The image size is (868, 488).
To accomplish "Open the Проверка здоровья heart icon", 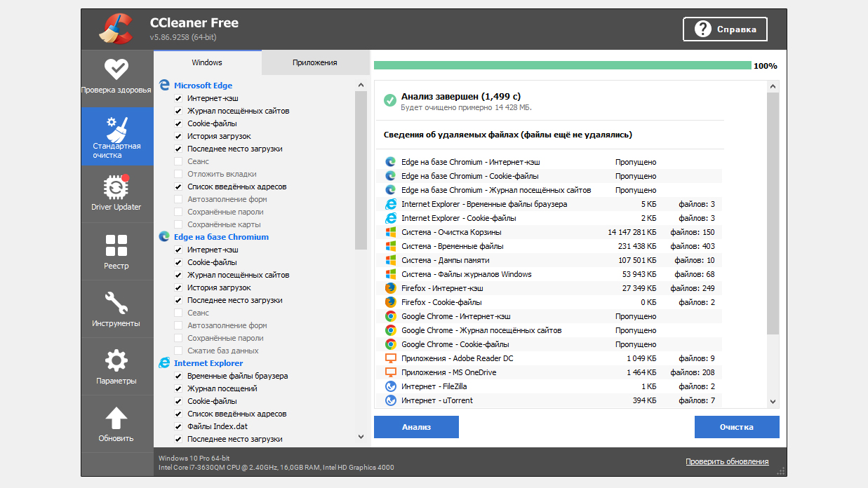I will pyautogui.click(x=116, y=69).
